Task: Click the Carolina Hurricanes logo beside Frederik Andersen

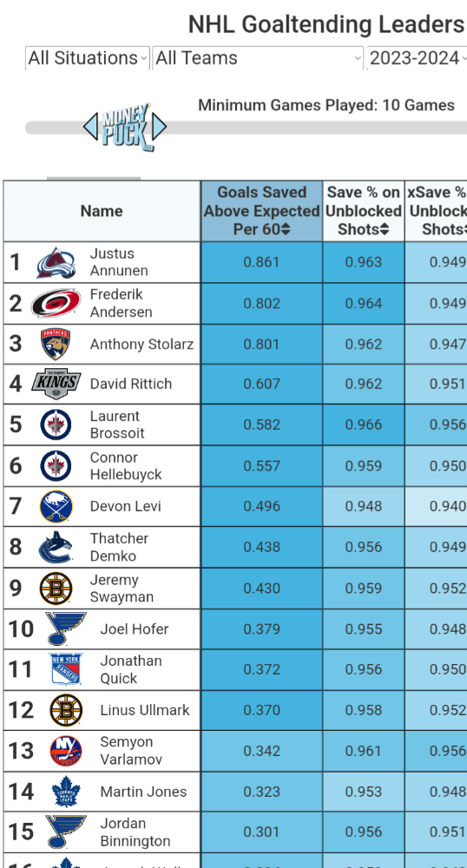Action: (56, 303)
